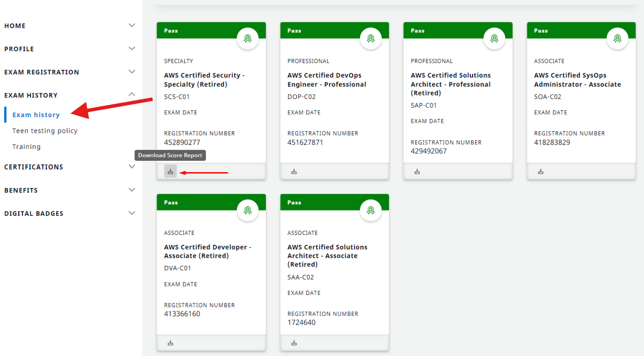
Task: Click exam code SAA-C02
Action: click(301, 277)
